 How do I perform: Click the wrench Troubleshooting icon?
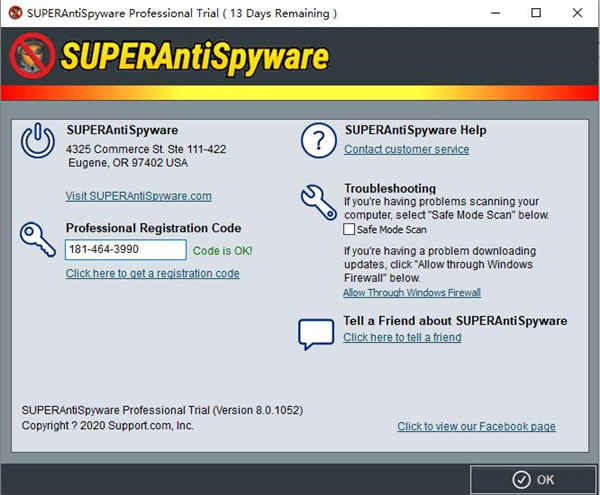click(x=318, y=202)
